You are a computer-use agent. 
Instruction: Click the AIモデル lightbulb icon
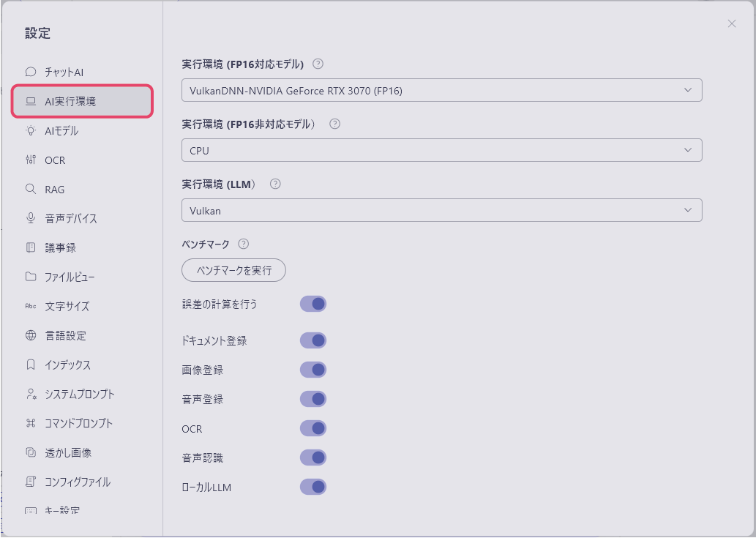(x=30, y=130)
